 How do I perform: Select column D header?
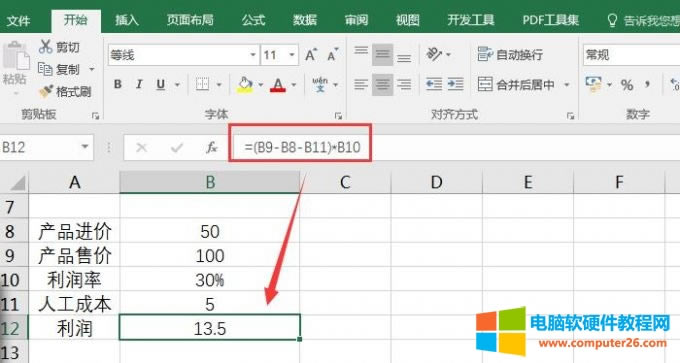436,182
